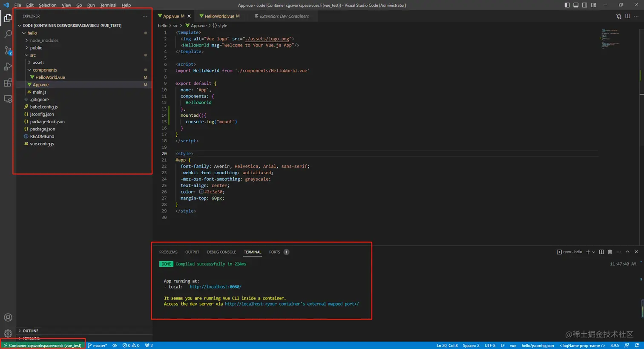Open Explorer views and more actions menu
This screenshot has width=644, height=349.
(x=145, y=16)
